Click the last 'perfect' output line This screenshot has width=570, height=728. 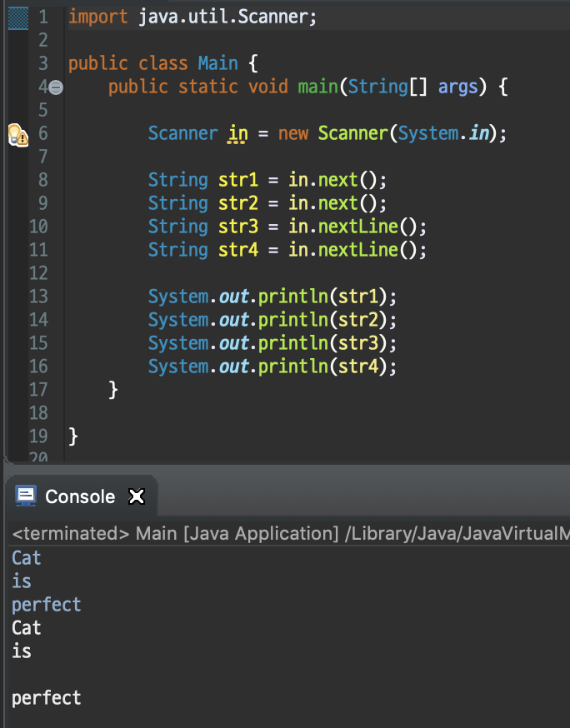[x=47, y=698]
